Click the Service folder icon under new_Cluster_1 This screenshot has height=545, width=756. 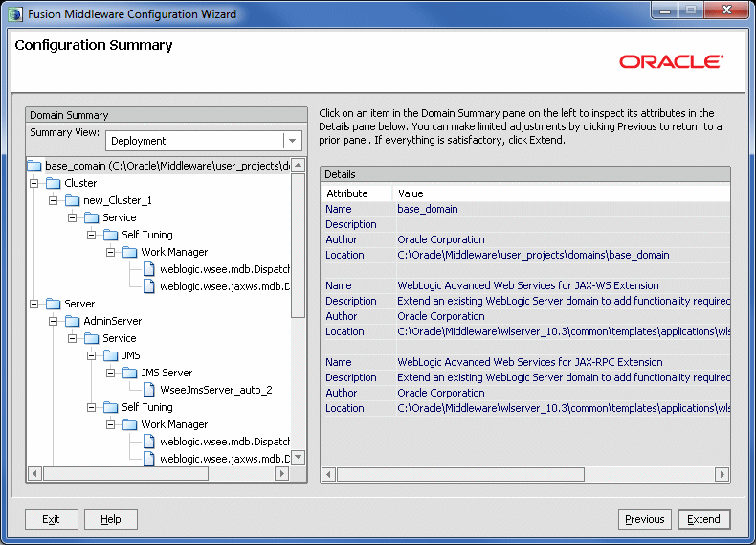coord(91,217)
